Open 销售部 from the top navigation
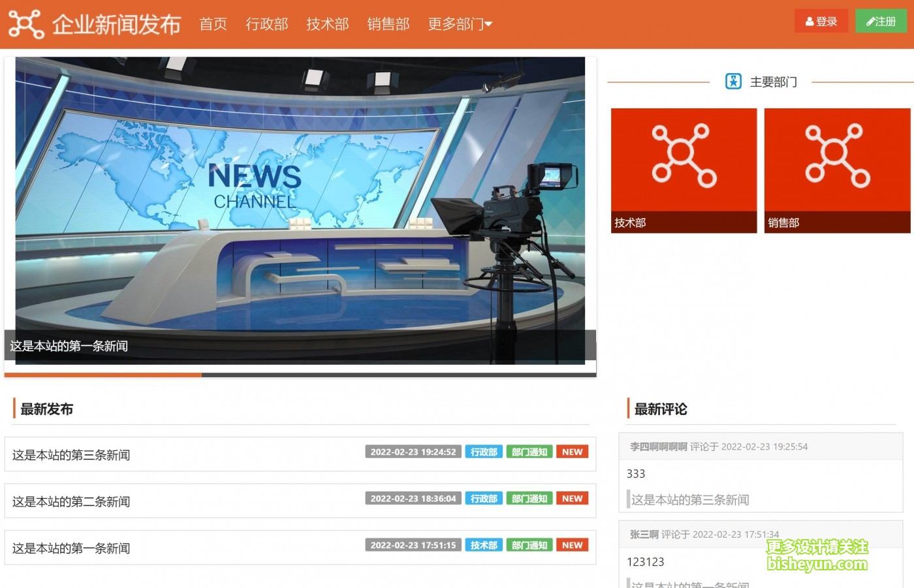The image size is (914, 588). click(388, 24)
